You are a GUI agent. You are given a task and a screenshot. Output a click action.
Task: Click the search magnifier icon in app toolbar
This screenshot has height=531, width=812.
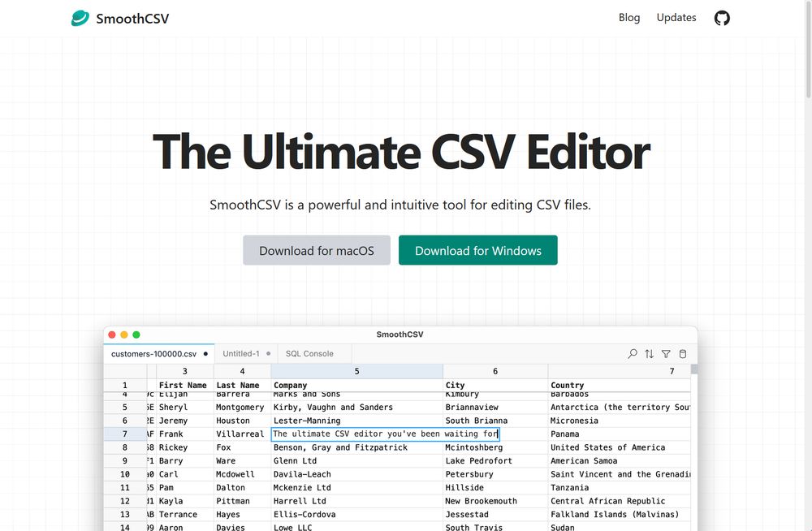tap(633, 354)
